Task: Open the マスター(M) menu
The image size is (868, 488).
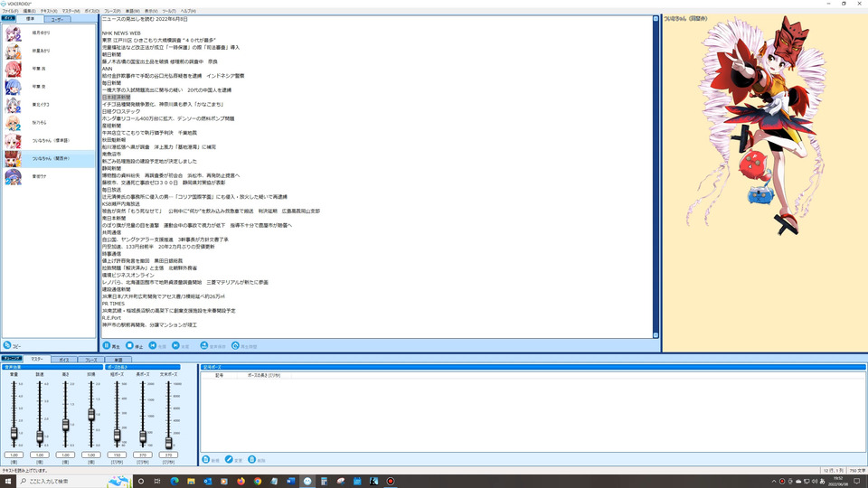Action: [x=71, y=11]
